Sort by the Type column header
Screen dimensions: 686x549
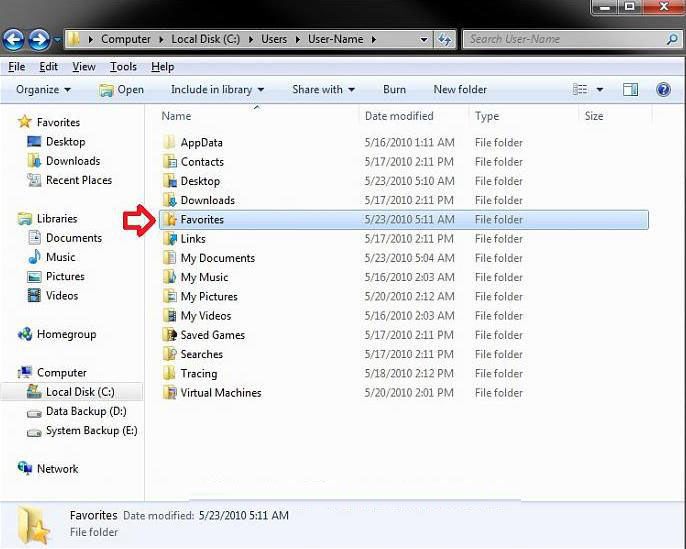coord(486,116)
